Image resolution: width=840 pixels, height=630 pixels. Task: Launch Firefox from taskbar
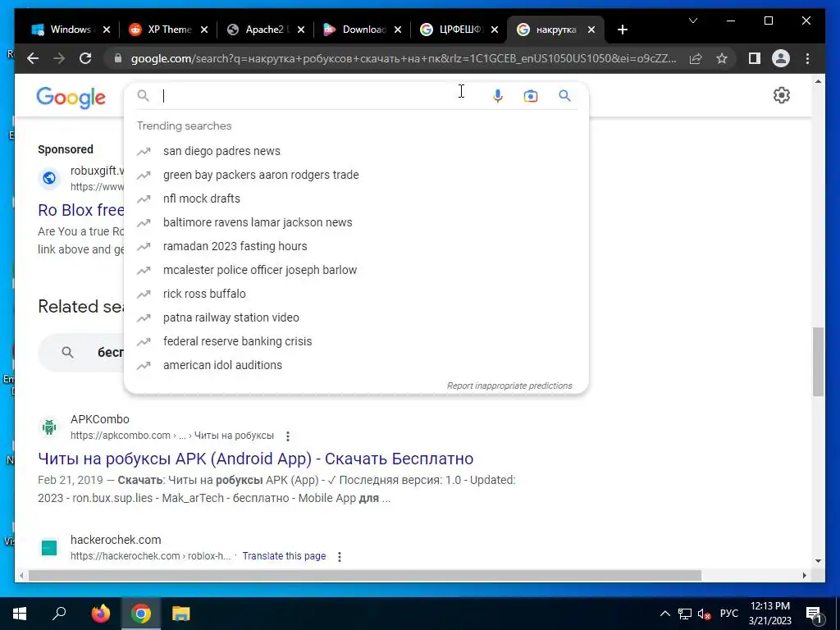point(100,614)
